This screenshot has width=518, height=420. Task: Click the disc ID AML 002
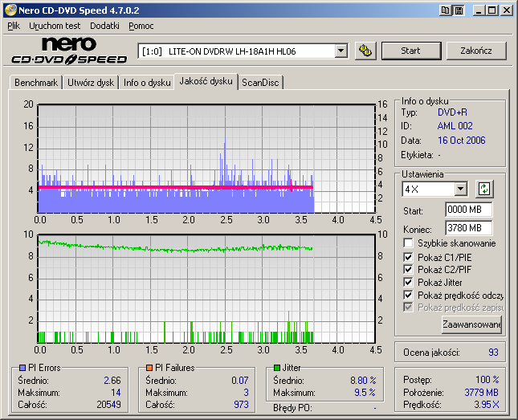click(455, 126)
